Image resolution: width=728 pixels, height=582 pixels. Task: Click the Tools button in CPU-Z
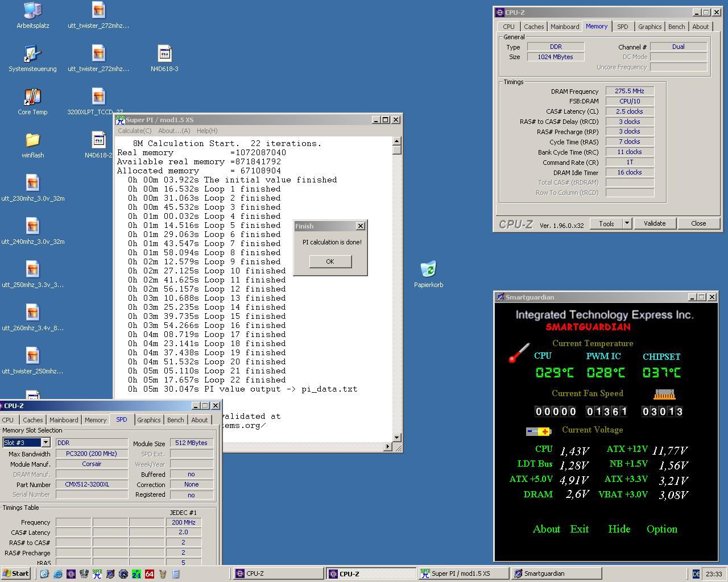click(606, 223)
